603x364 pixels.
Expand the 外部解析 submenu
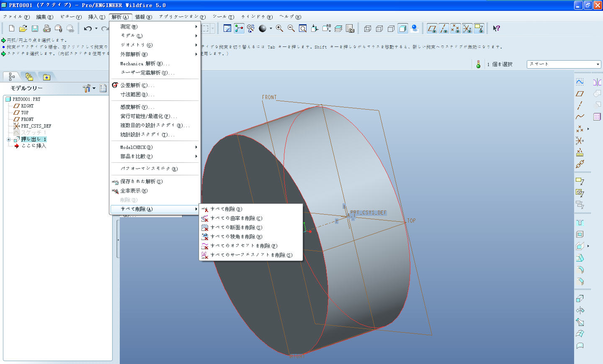[154, 54]
